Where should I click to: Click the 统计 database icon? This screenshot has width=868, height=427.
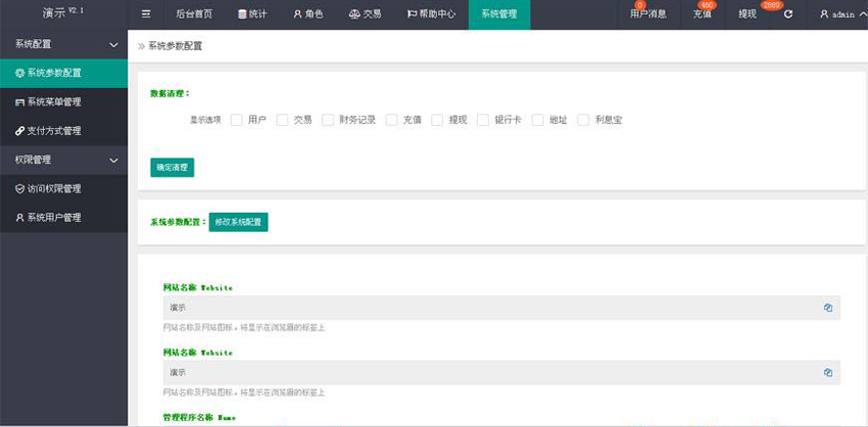point(241,15)
